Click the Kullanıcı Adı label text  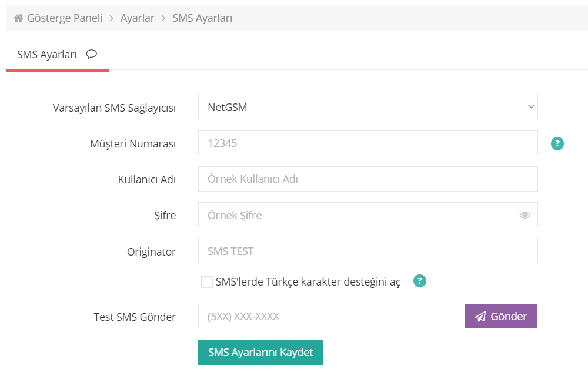tap(147, 180)
